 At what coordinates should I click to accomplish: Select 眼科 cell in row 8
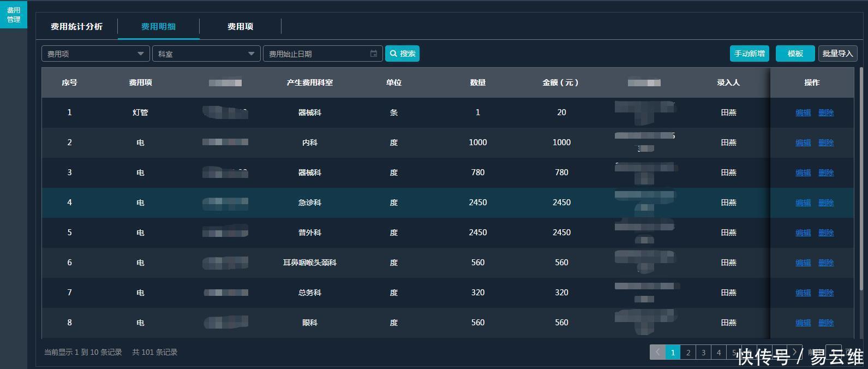(310, 323)
